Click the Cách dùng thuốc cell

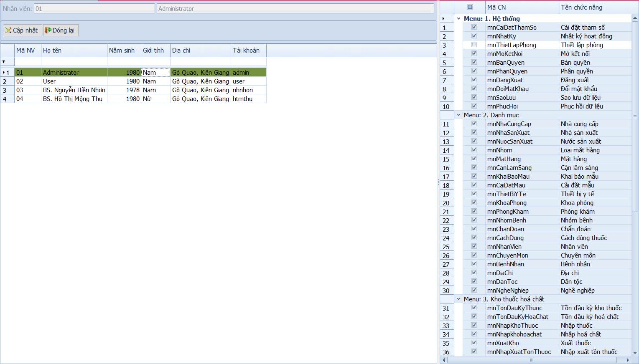click(595, 238)
